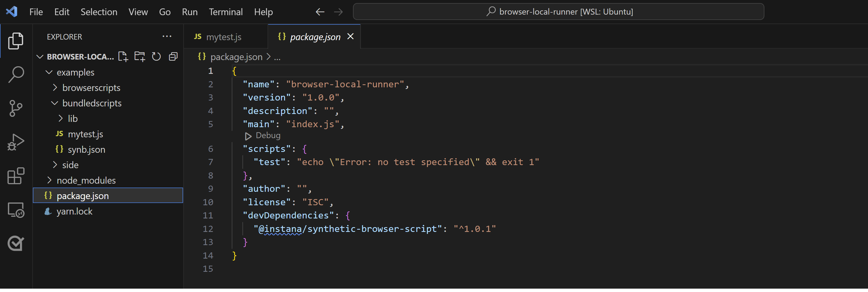
Task: Open Explorer more actions ellipsis
Action: click(167, 37)
